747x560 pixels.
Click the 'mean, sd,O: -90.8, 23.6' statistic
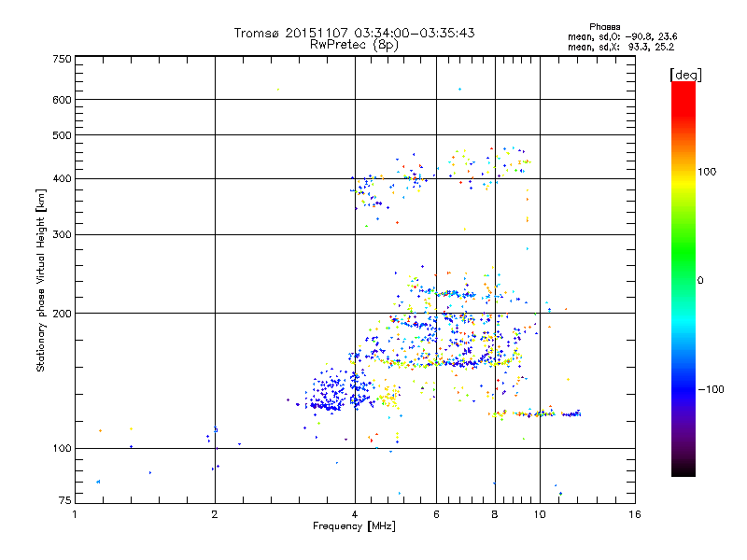point(622,36)
